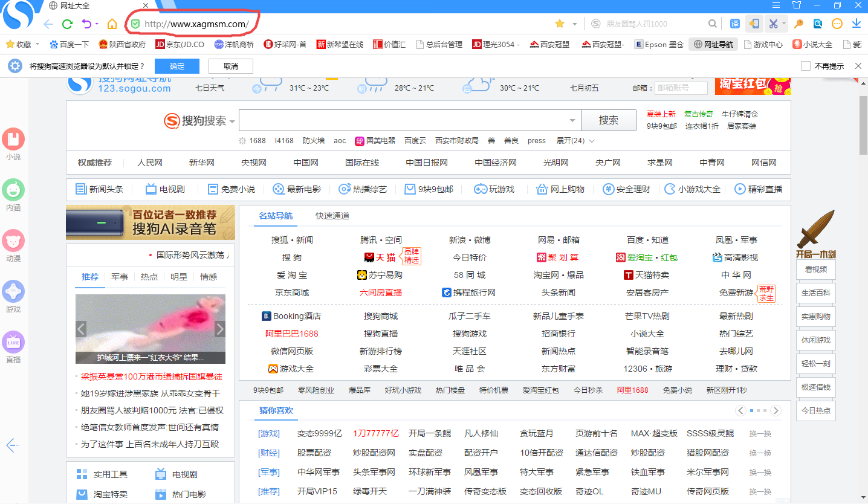Open the orange three-dots more tools icon

coord(837,24)
